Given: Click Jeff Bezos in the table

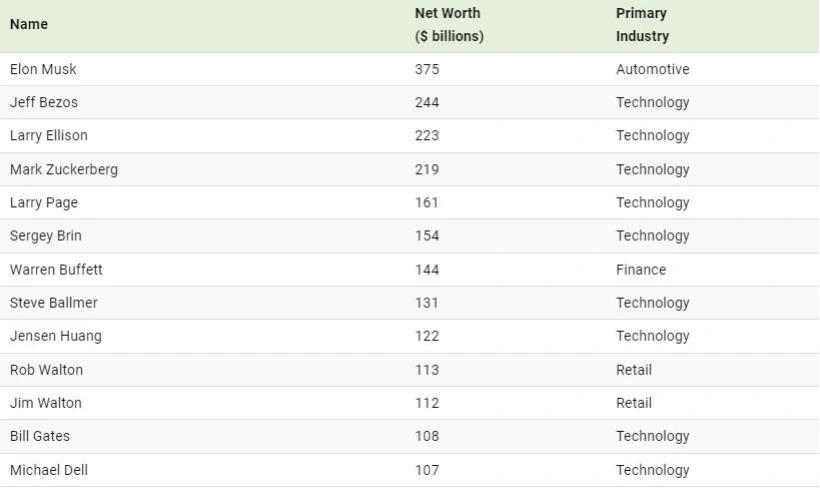Looking at the screenshot, I should 44,102.
